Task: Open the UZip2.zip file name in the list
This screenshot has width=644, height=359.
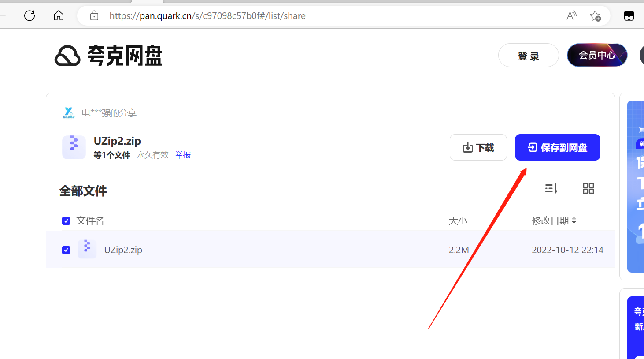Action: pos(123,250)
